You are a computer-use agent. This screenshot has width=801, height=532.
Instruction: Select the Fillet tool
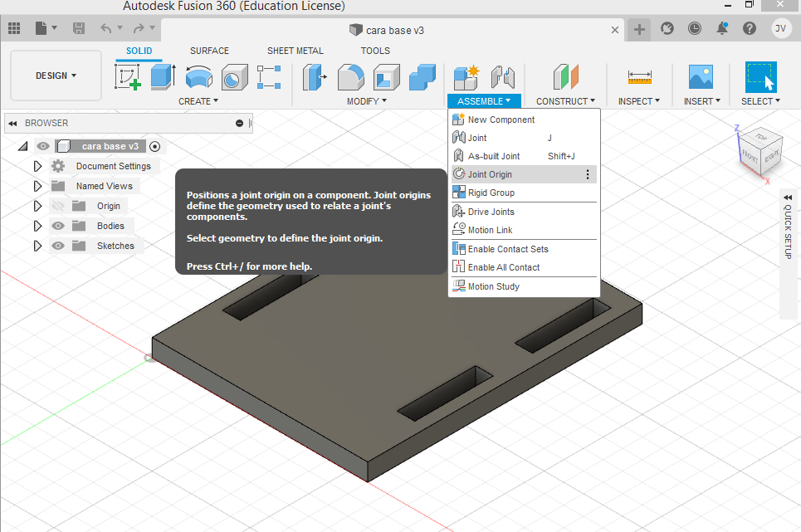point(351,77)
